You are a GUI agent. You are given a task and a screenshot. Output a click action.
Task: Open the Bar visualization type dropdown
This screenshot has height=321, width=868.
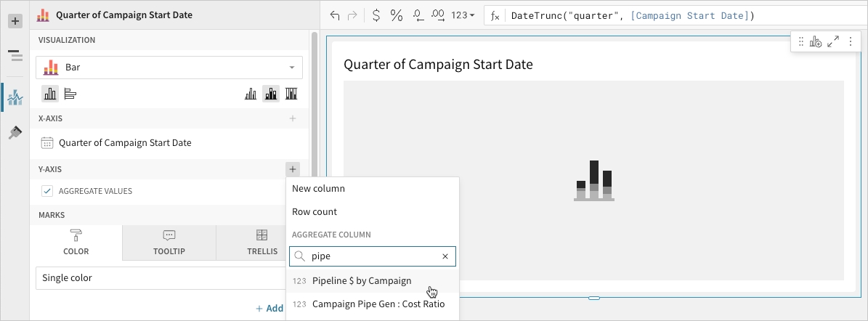169,68
